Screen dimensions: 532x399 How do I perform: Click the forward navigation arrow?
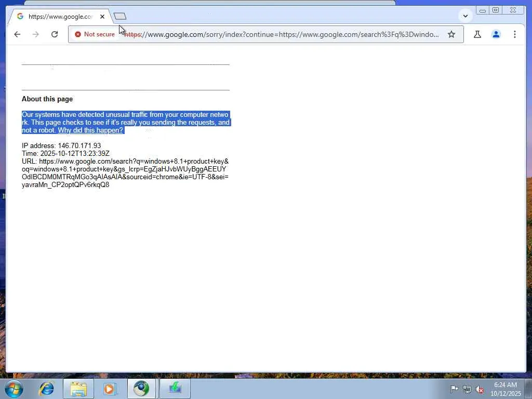tap(36, 34)
